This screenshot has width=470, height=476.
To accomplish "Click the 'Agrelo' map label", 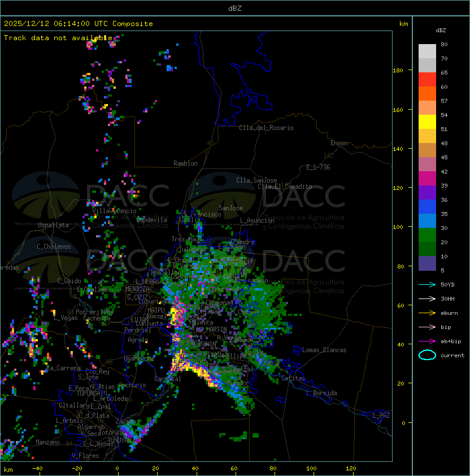I will pyautogui.click(x=138, y=340).
